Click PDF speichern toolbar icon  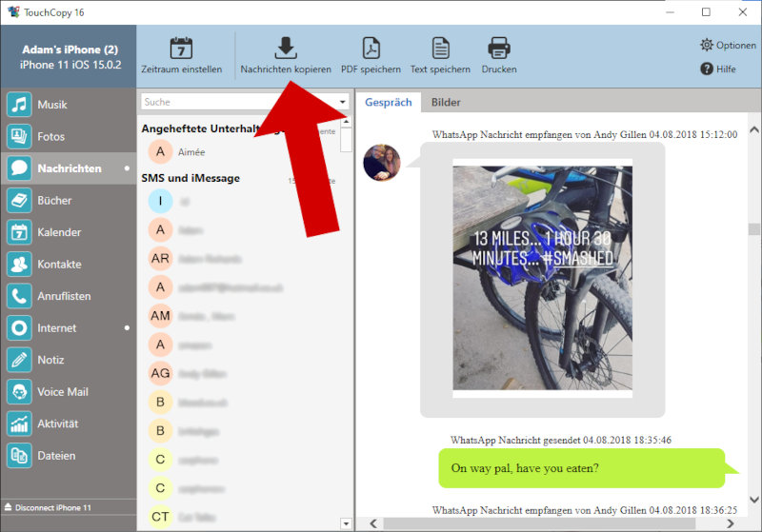click(x=371, y=48)
